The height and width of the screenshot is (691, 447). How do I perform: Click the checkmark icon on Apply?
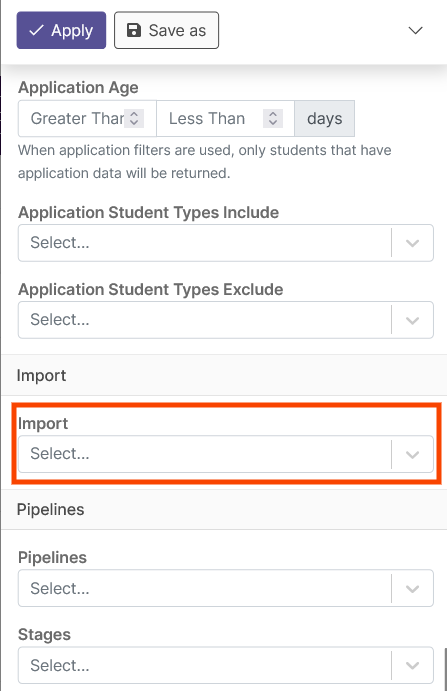[x=36, y=30]
